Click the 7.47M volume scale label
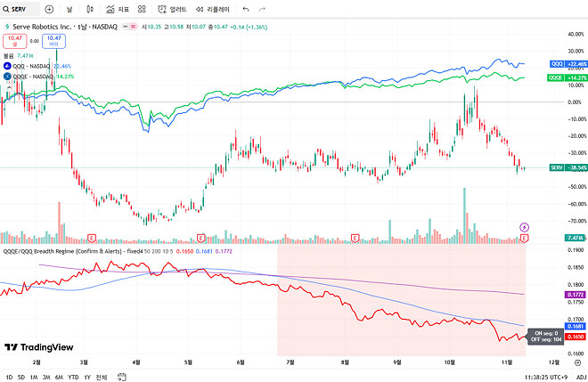The width and height of the screenshot is (588, 382). pos(576,238)
